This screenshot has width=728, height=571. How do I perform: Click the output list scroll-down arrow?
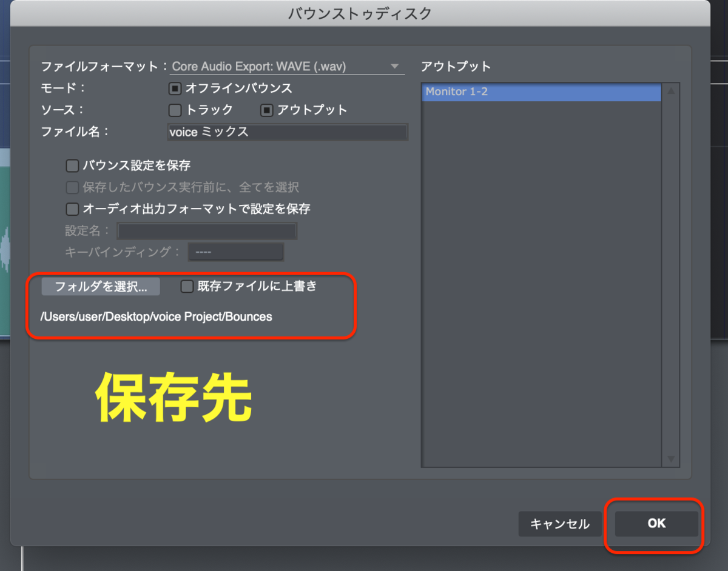[671, 459]
